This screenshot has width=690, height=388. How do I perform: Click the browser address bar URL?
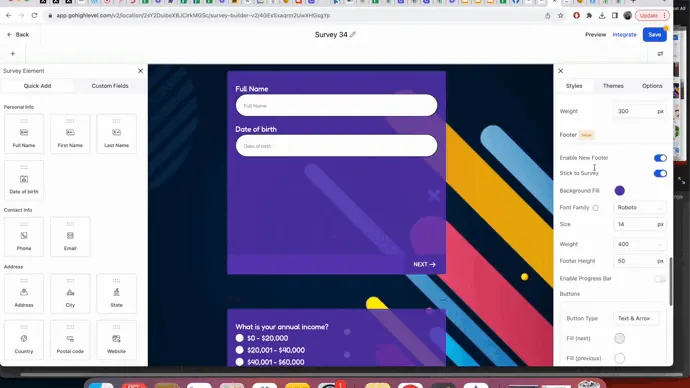tap(193, 15)
